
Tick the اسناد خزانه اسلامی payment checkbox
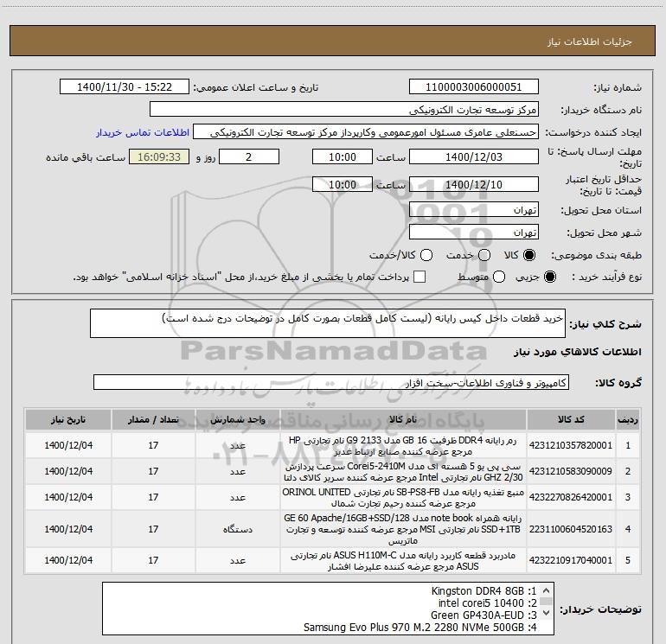[x=419, y=277]
